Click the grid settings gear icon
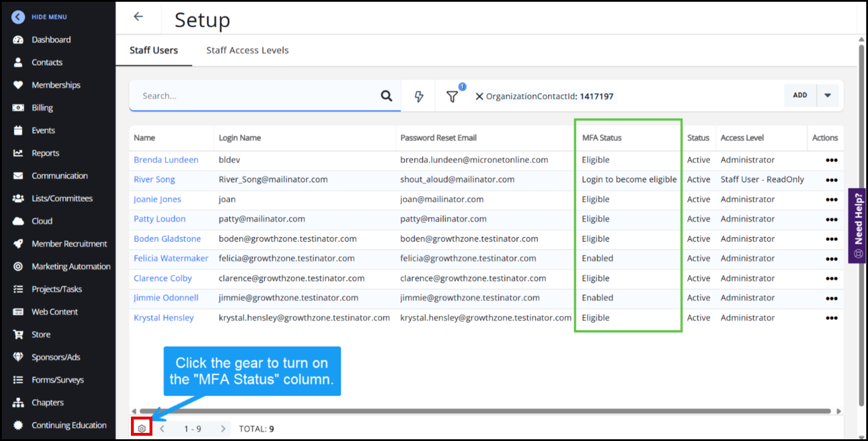 coord(141,429)
